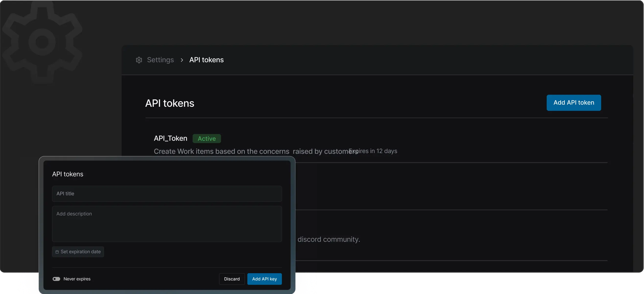
Task: Click the Expires in 12 days label
Action: [377, 151]
